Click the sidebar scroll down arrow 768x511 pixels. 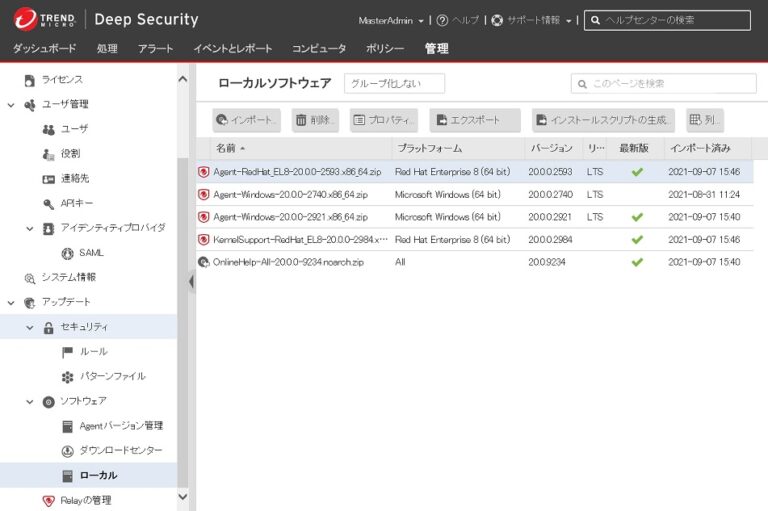pyautogui.click(x=183, y=497)
